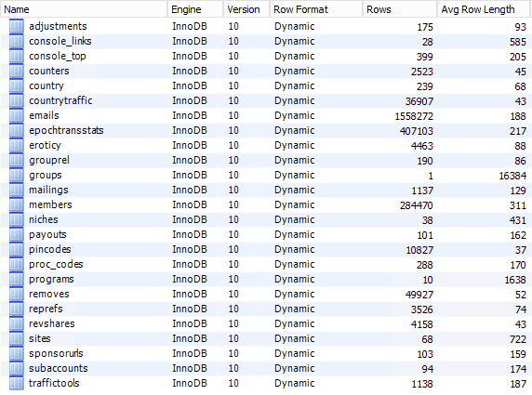Image resolution: width=532 pixels, height=395 pixels.
Task: Click the table icon beside mailings
Action: coord(17,190)
